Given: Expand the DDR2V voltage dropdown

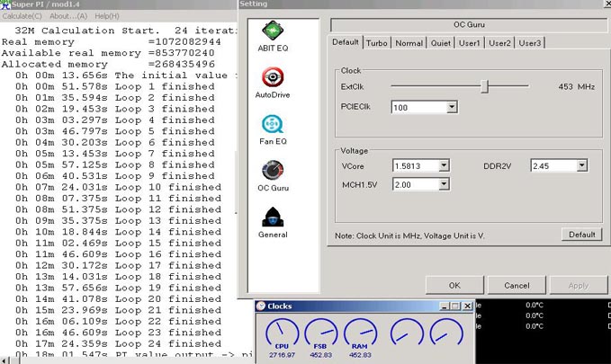Looking at the screenshot, I should coord(582,165).
